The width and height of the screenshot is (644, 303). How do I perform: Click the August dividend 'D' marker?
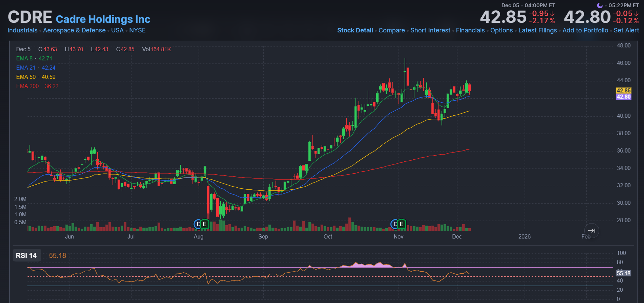198,224
